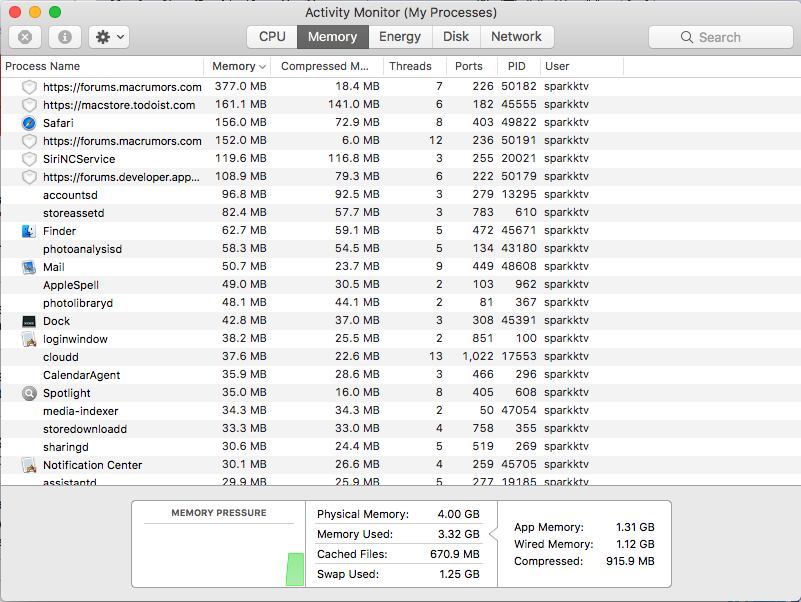This screenshot has width=801, height=602.
Task: Select the media-indexer process
Action: tap(400, 411)
